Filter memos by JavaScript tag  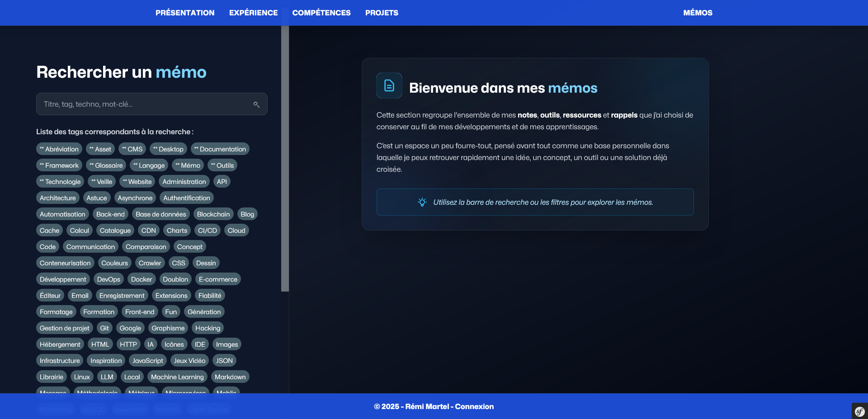pos(147,361)
